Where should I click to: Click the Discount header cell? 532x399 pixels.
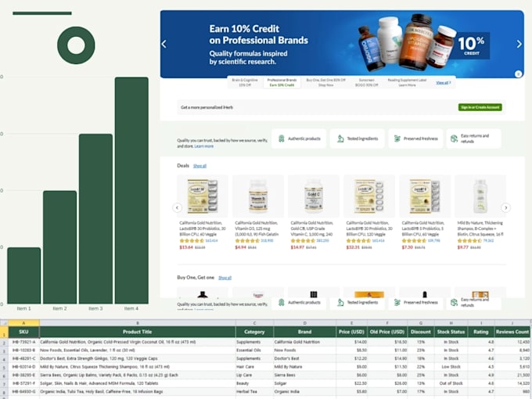pos(421,332)
